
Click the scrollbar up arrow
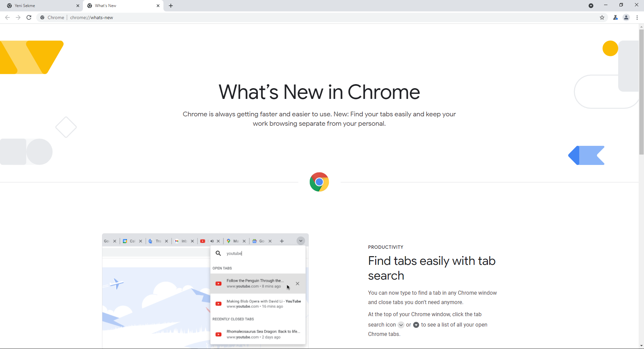pyautogui.click(x=641, y=26)
